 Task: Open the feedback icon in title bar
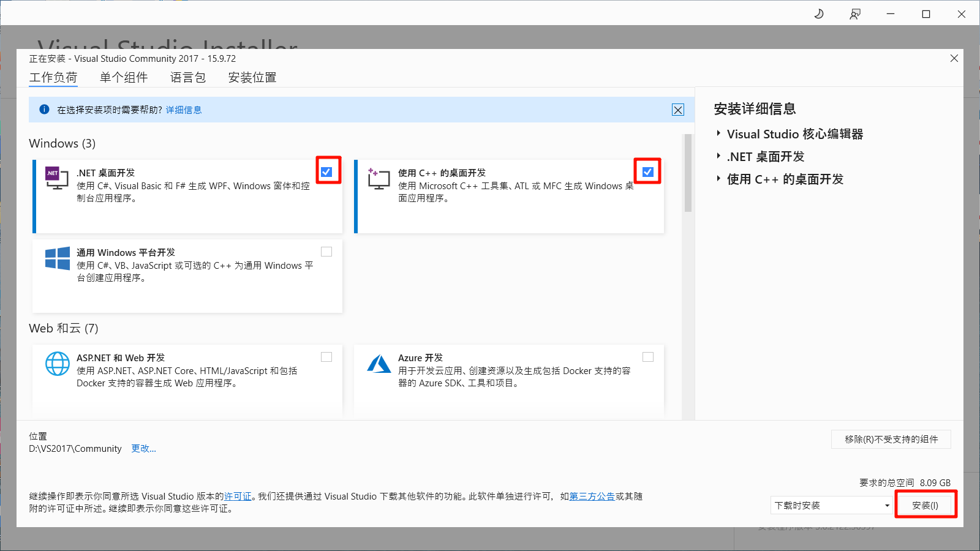[855, 14]
